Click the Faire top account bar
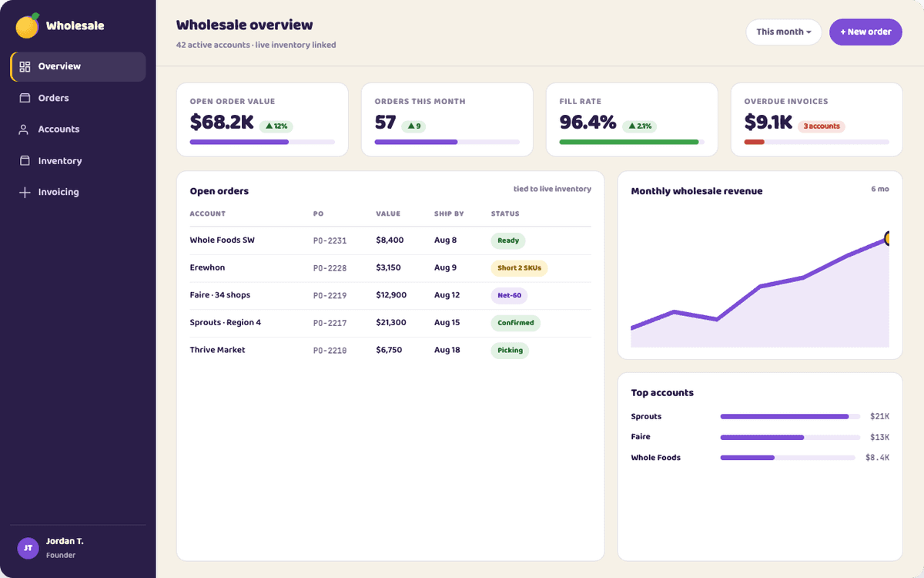Viewport: 924px width, 578px height. click(790, 437)
